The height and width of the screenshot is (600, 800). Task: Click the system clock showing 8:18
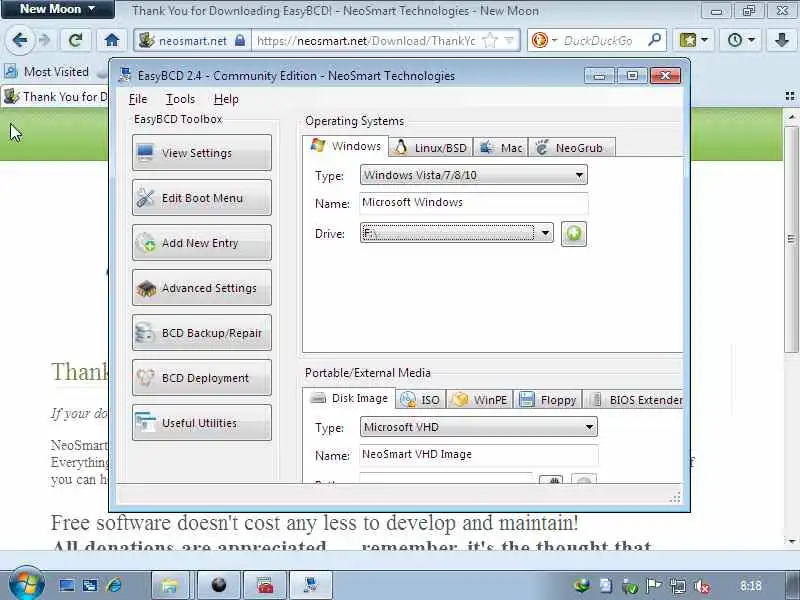coord(751,586)
